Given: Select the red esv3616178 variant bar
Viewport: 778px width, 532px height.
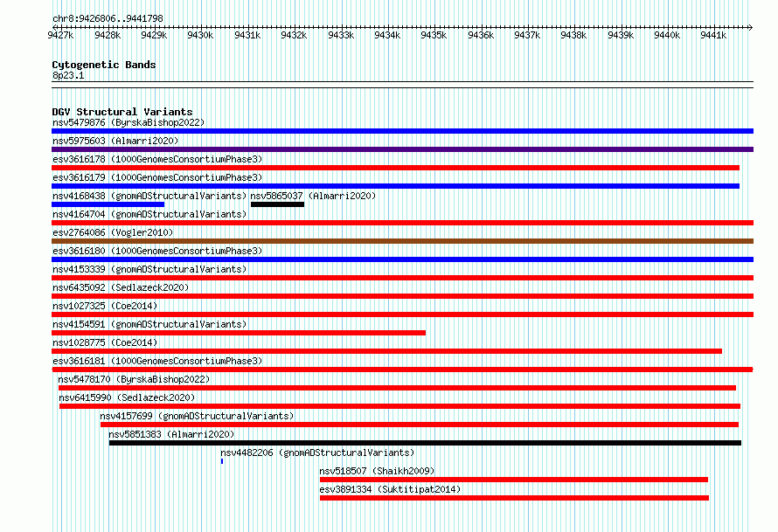Looking at the screenshot, I should coord(395,168).
